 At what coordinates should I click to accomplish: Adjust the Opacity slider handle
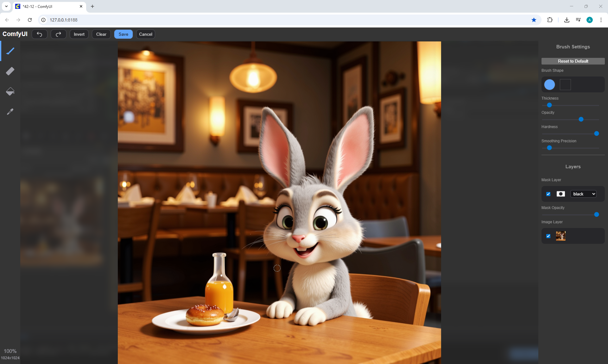coord(581,119)
